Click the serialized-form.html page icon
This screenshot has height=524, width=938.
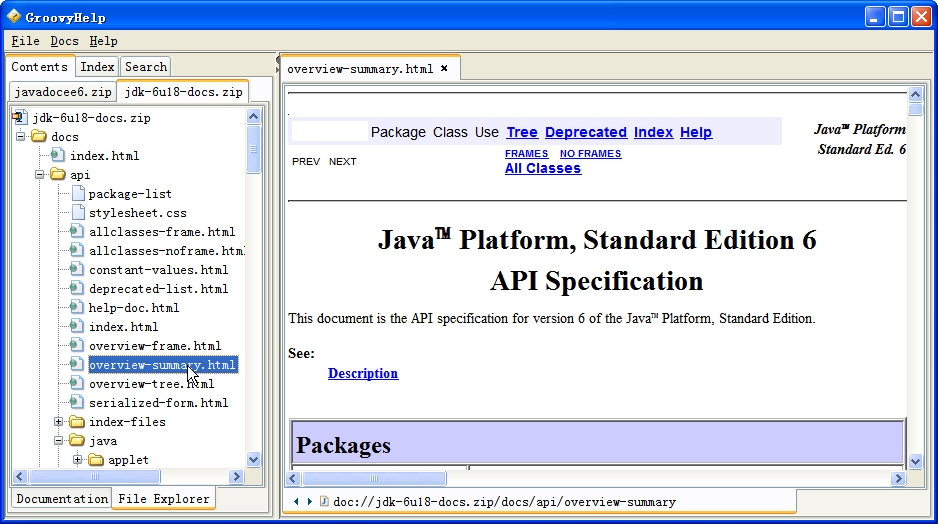pos(77,403)
